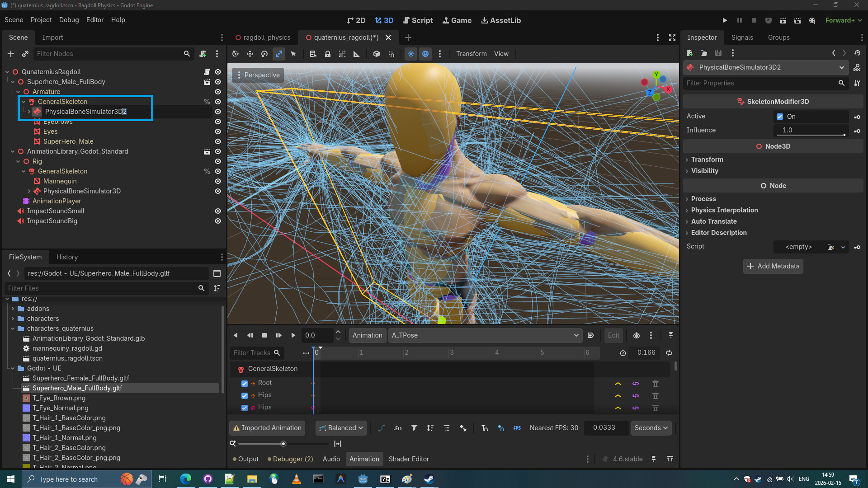Screen dimensions: 868x488
Task: Uncheck the Active On checkbox
Action: [780, 117]
